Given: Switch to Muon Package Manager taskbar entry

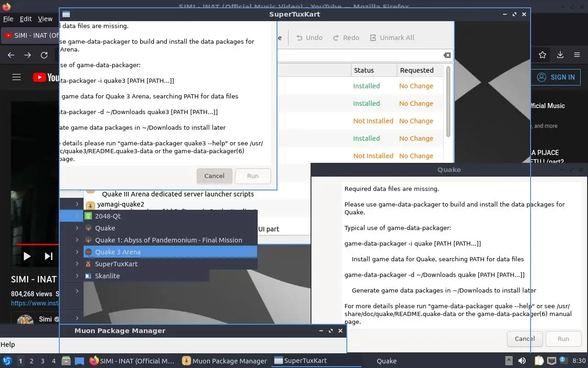Looking at the screenshot, I should [x=224, y=361].
